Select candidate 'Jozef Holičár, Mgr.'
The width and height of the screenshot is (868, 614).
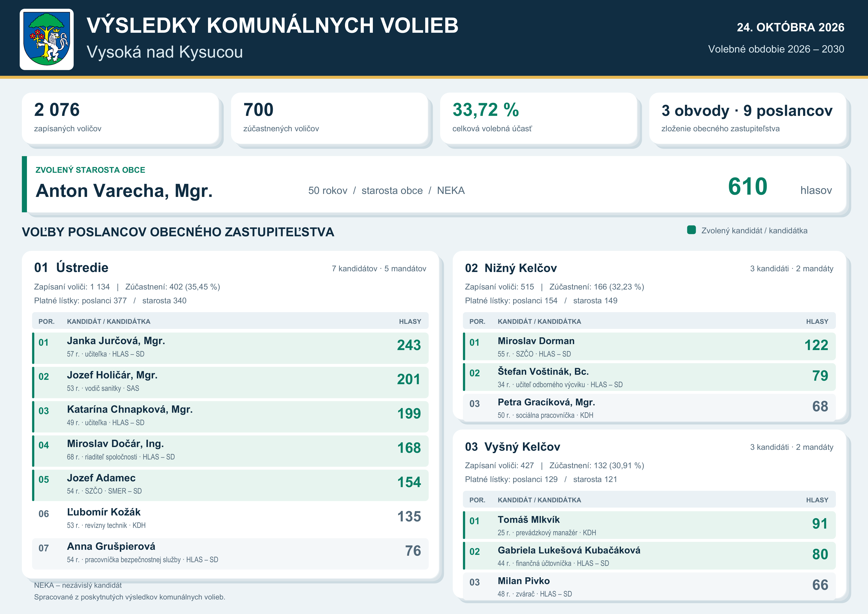tap(230, 382)
